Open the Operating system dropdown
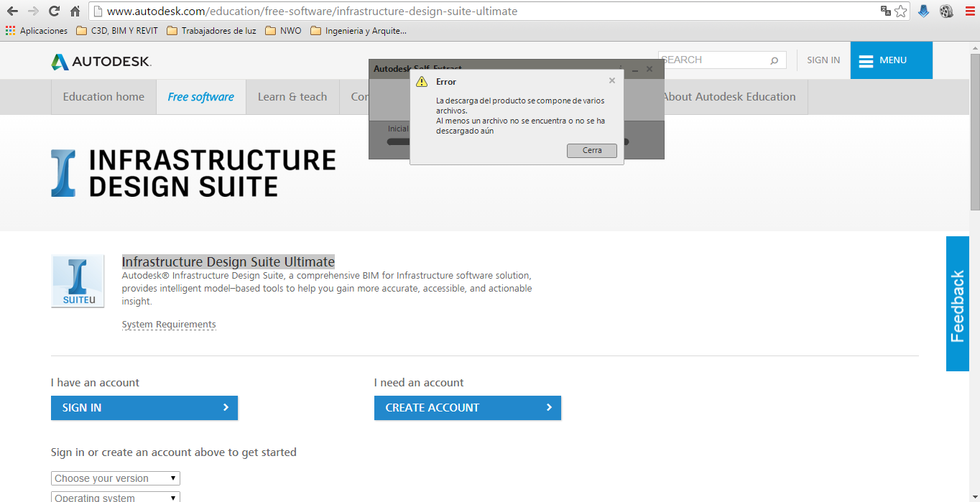This screenshot has width=980, height=502. coord(115,496)
